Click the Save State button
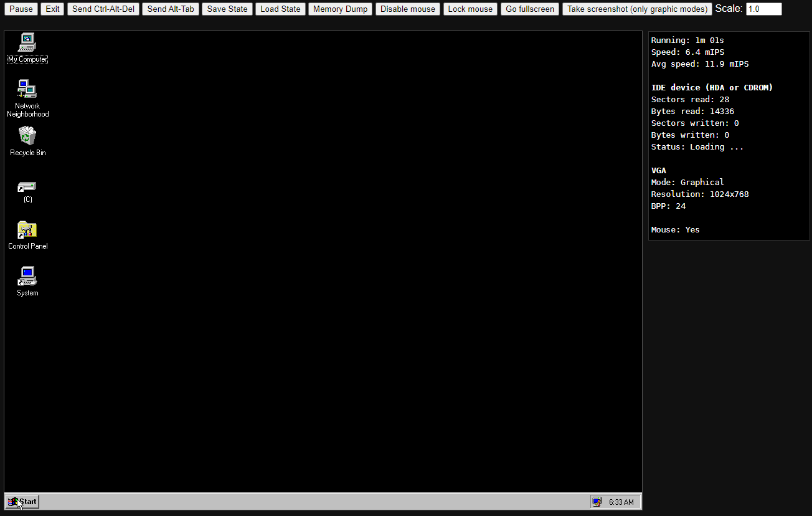This screenshot has height=516, width=812. click(227, 9)
